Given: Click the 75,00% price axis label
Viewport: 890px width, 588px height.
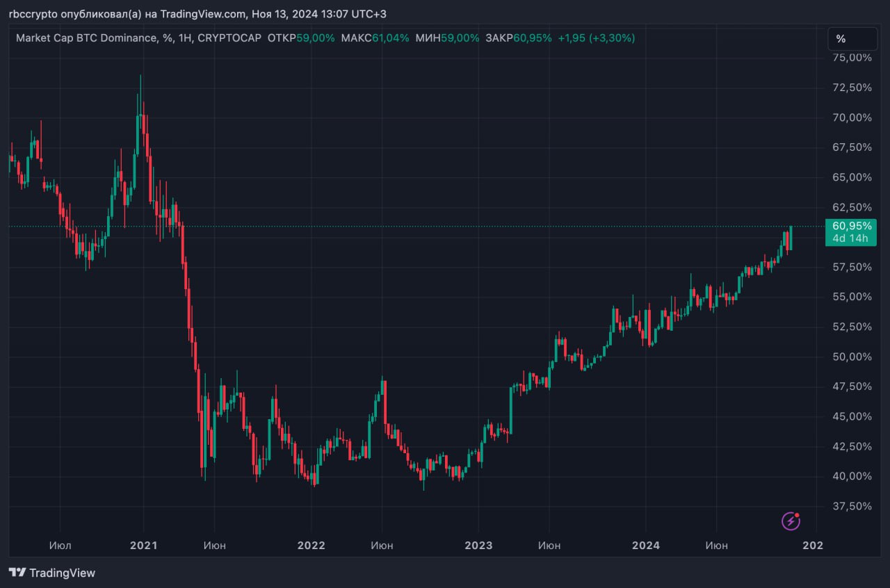Looking at the screenshot, I should (x=851, y=58).
